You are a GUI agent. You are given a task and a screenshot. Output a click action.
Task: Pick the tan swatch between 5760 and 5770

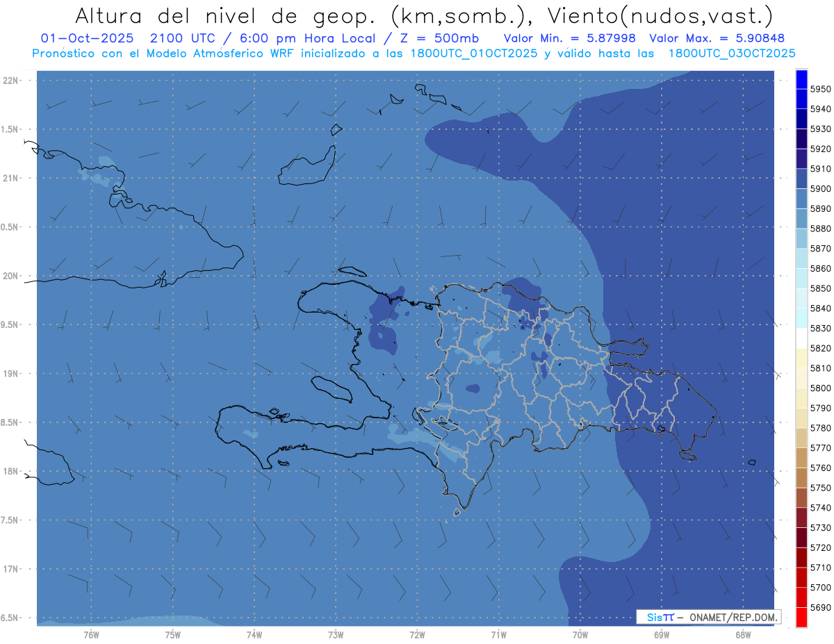[801, 458]
